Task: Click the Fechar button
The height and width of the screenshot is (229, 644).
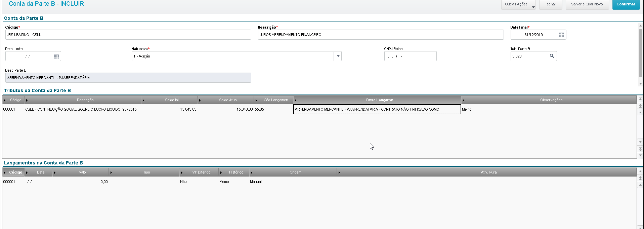Action: click(x=551, y=4)
